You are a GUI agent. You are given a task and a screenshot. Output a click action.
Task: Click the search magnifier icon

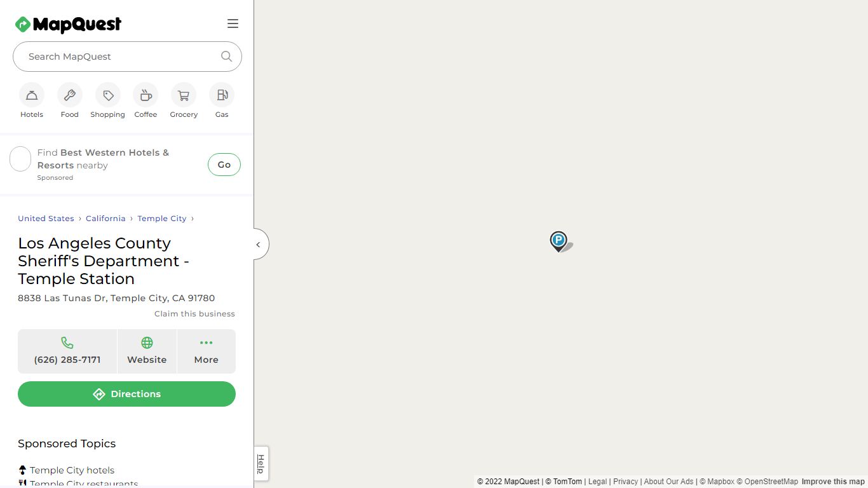coord(226,57)
